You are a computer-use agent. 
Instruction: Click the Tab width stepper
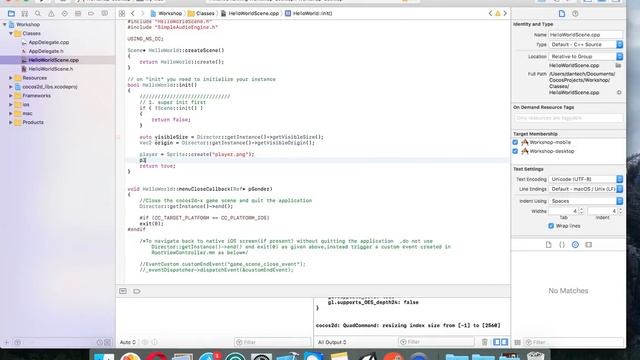pos(582,211)
